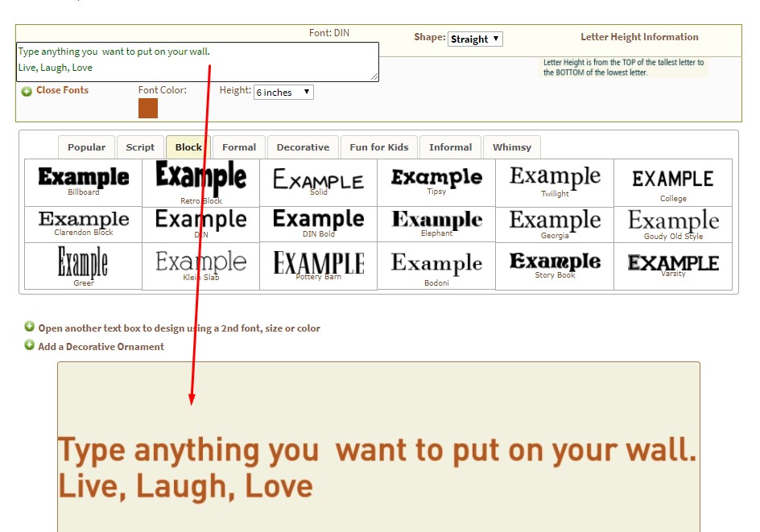Open the Height dropdown set to 6 inches

coord(283,93)
